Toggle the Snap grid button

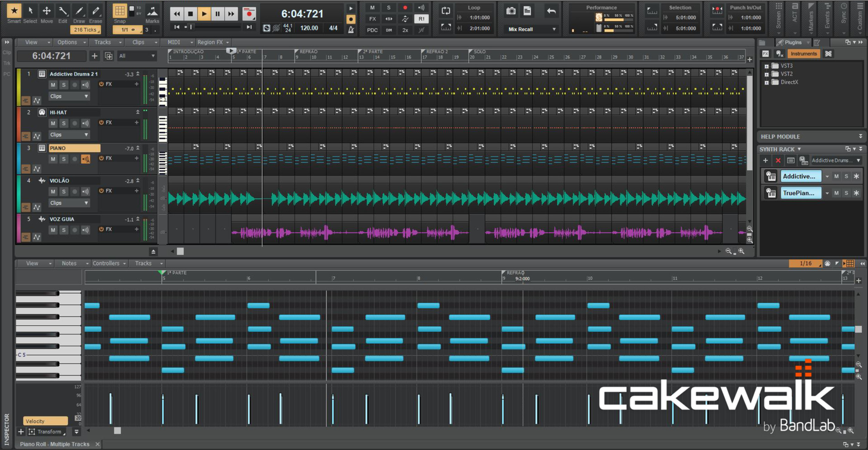pyautogui.click(x=120, y=11)
